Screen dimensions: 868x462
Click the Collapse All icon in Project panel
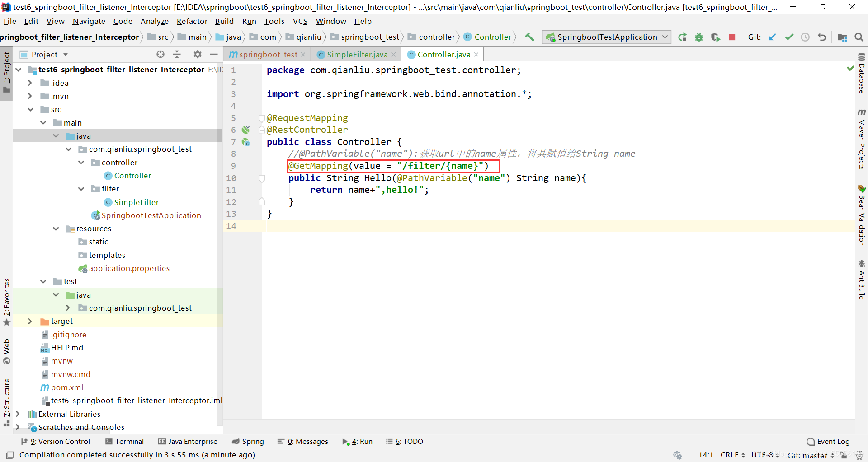pos(177,54)
